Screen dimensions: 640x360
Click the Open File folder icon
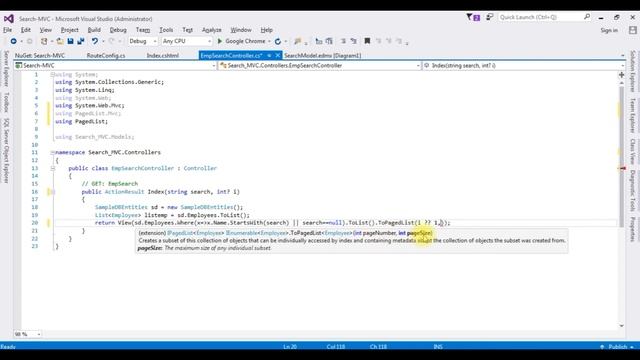[x=60, y=41]
